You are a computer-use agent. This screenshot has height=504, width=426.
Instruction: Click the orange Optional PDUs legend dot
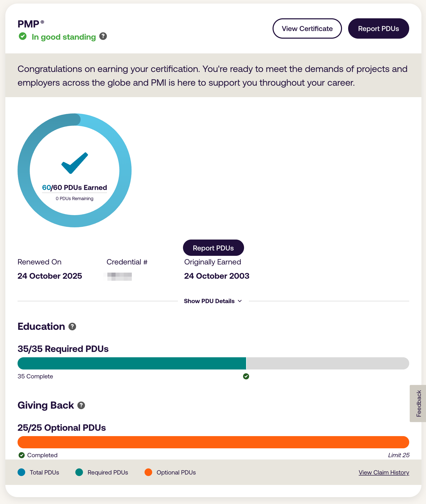(x=148, y=472)
